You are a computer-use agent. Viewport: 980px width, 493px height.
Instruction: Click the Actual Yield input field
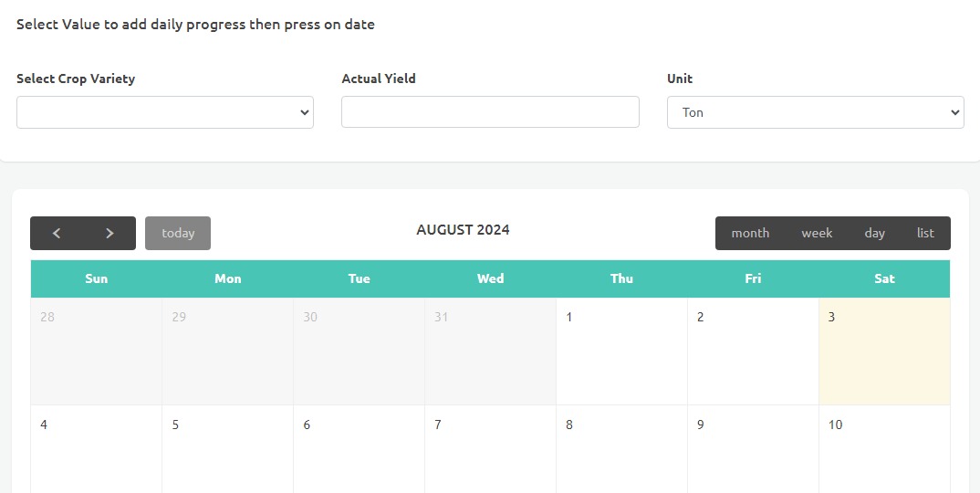click(x=490, y=112)
